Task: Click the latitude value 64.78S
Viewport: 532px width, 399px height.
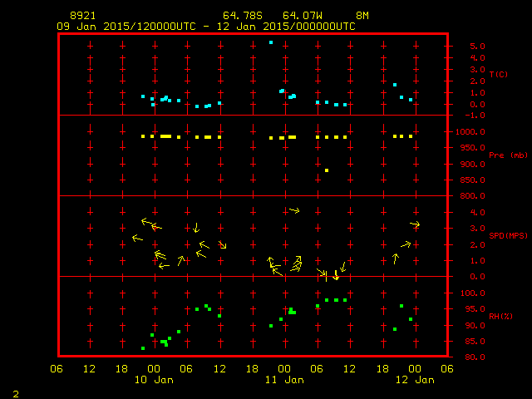Action: click(239, 16)
